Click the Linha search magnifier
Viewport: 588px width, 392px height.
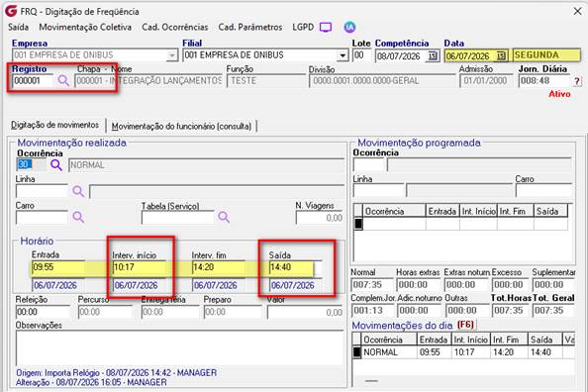[78, 191]
